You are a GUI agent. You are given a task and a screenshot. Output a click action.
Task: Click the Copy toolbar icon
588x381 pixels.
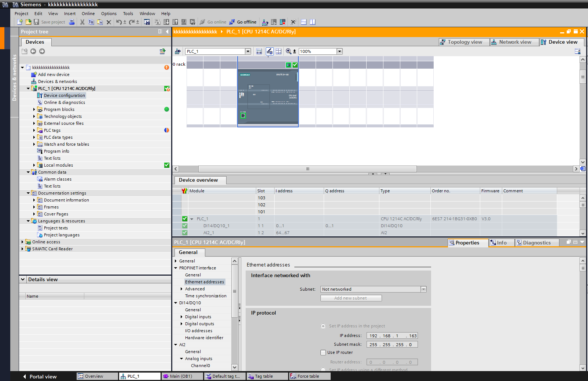click(x=91, y=22)
